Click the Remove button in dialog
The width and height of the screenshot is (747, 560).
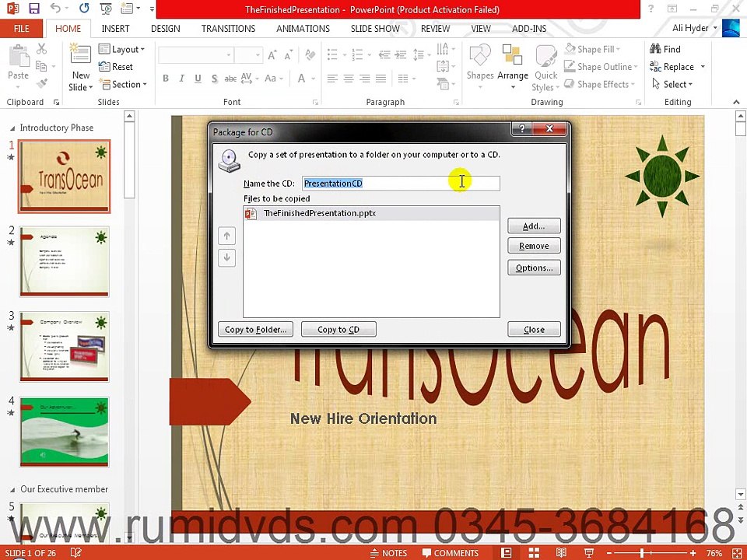click(534, 246)
